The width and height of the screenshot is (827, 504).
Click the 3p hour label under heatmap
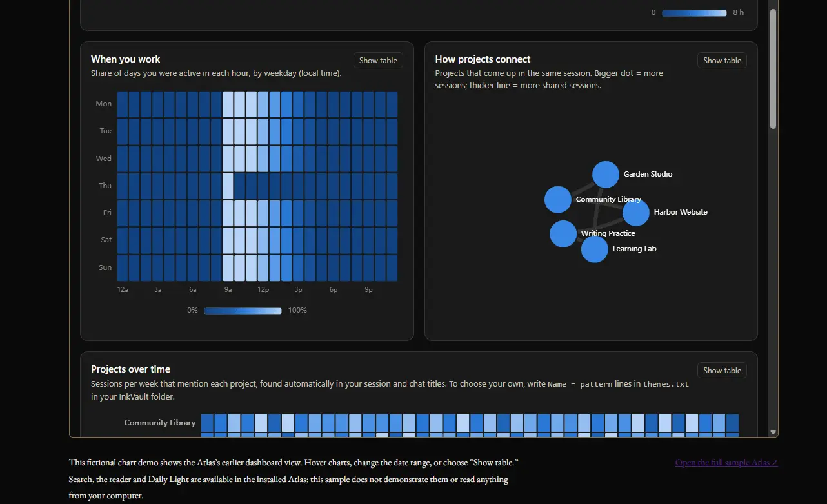[298, 290]
